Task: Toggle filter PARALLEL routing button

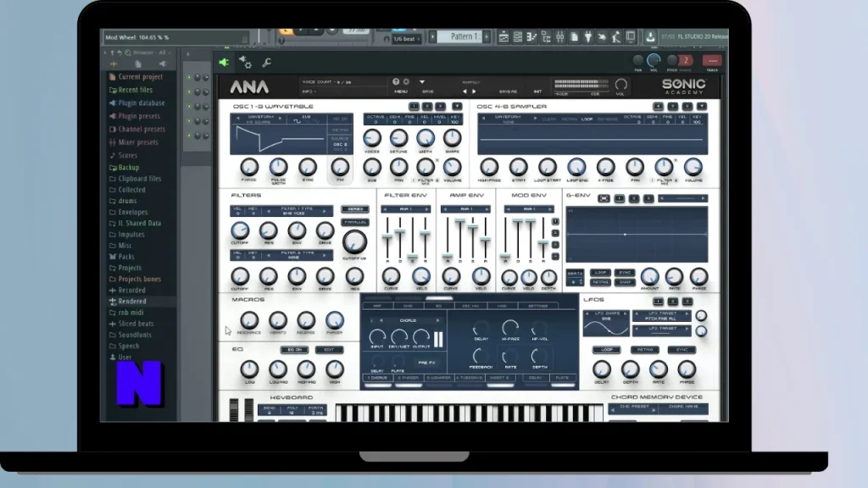Action: coord(355,222)
